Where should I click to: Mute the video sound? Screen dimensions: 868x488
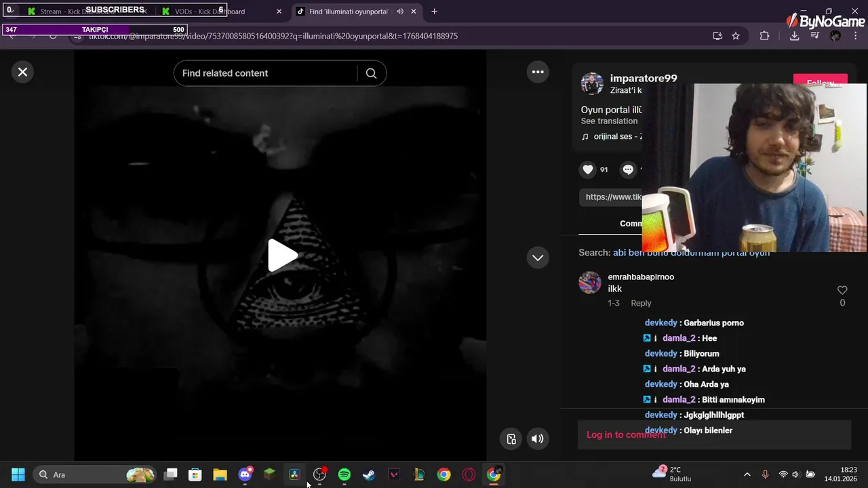(537, 439)
